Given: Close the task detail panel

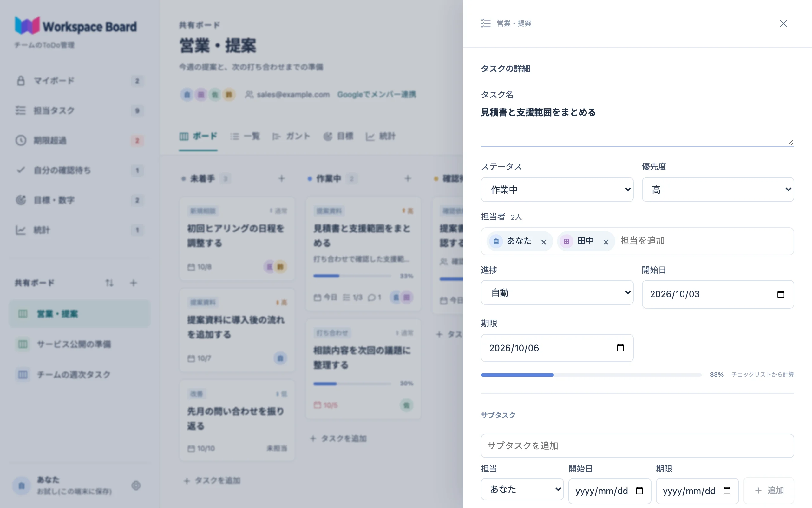Looking at the screenshot, I should pyautogui.click(x=783, y=23).
